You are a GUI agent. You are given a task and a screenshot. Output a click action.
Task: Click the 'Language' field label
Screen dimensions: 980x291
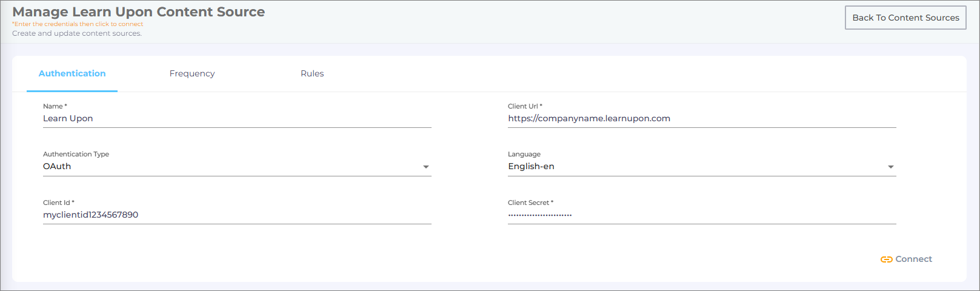click(x=524, y=154)
